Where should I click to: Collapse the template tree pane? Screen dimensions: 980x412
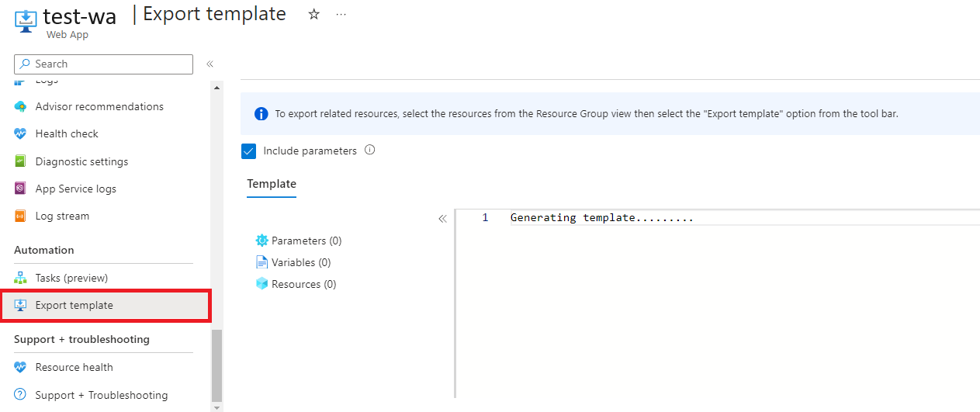pyautogui.click(x=442, y=219)
